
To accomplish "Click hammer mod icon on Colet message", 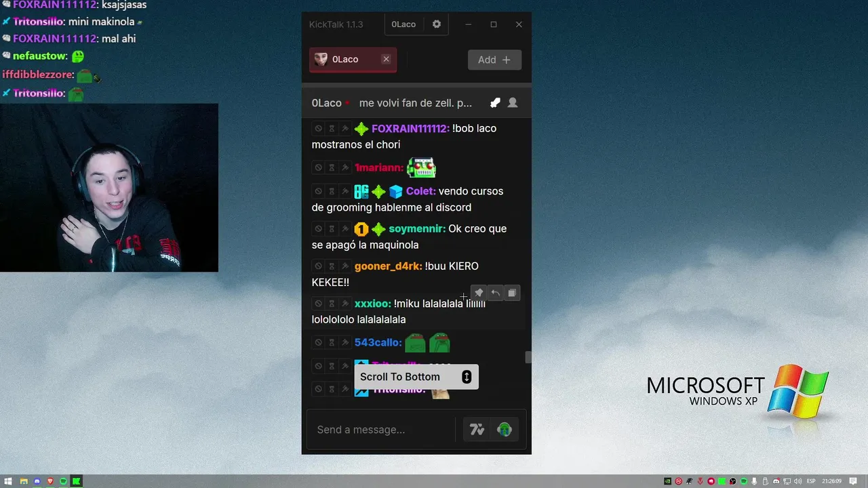I will pos(345,191).
